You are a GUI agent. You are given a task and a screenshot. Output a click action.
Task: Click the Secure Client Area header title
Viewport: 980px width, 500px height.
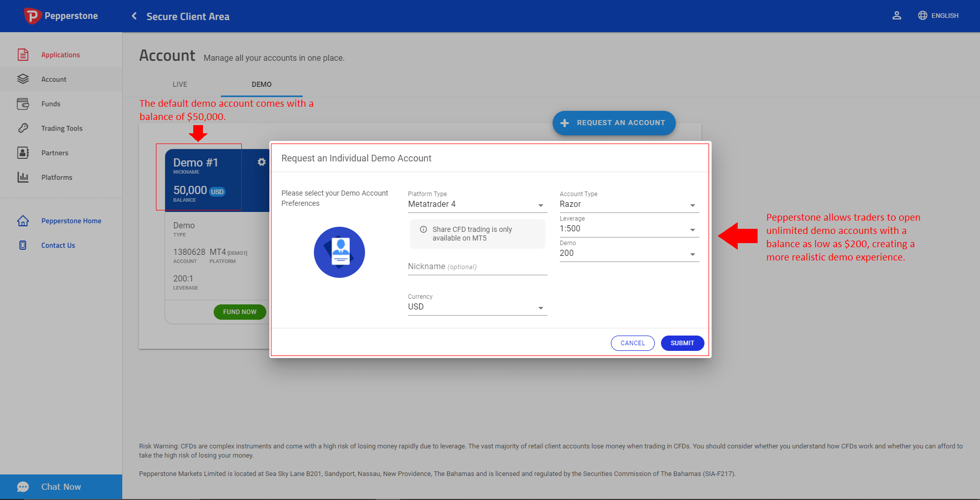click(188, 16)
